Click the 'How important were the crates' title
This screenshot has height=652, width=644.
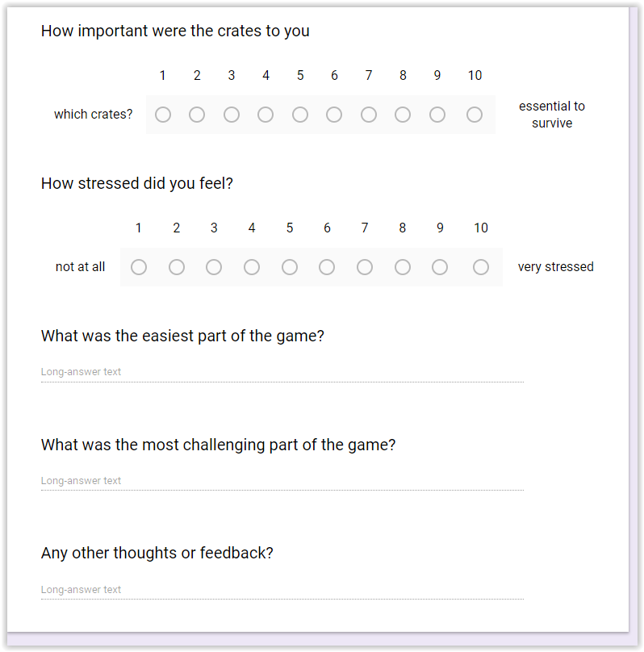175,31
